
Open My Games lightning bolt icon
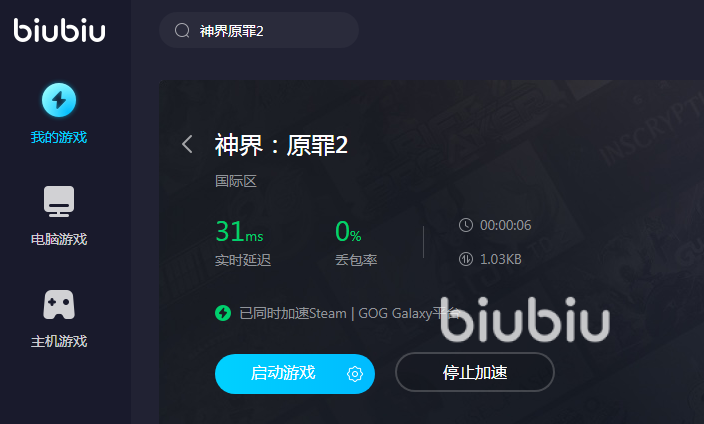[x=59, y=100]
